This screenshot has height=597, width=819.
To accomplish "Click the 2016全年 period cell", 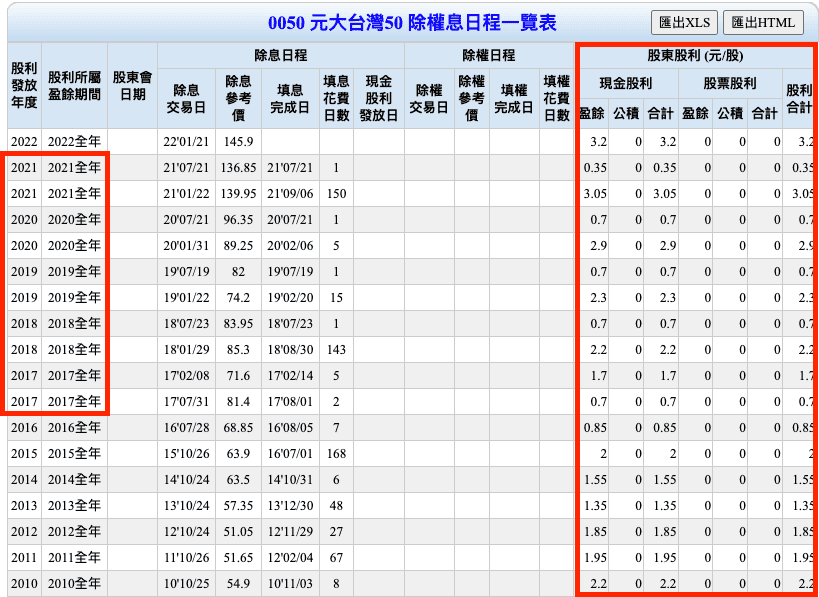I will (x=74, y=428).
